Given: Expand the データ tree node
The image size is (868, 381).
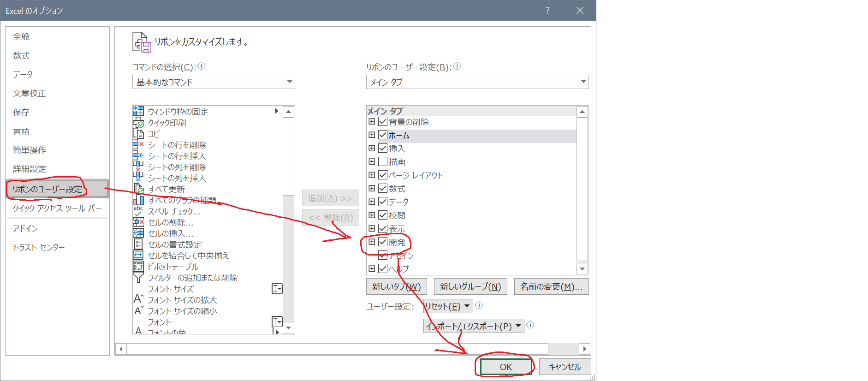Looking at the screenshot, I should [372, 202].
